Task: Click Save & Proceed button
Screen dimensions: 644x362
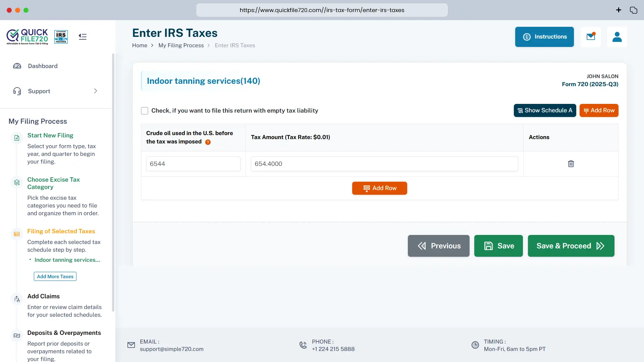Action: pos(571,246)
